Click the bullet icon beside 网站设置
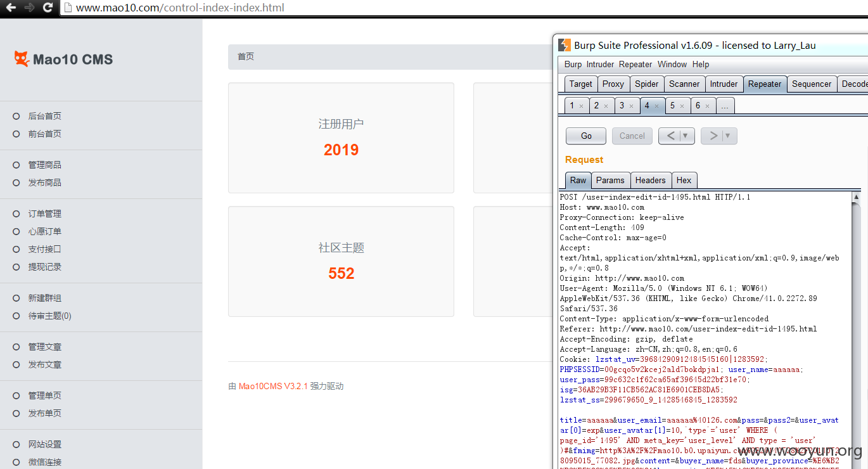This screenshot has height=469, width=868. [16, 444]
